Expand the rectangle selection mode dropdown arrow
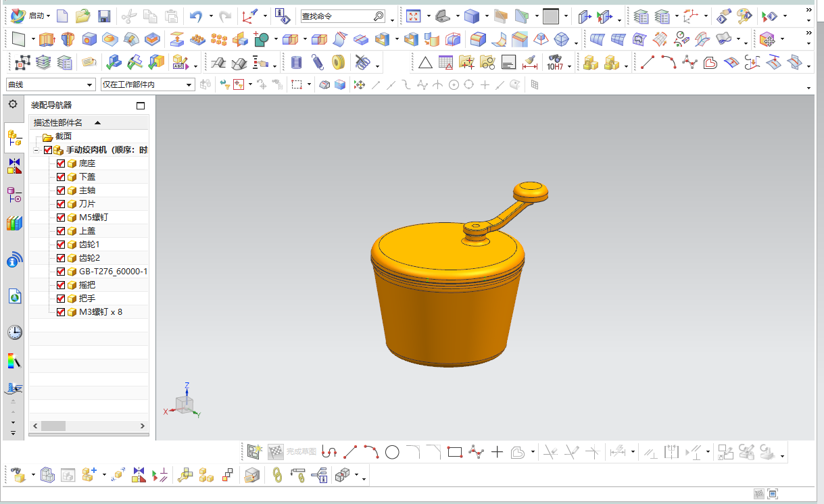This screenshot has width=824, height=504. click(x=309, y=84)
